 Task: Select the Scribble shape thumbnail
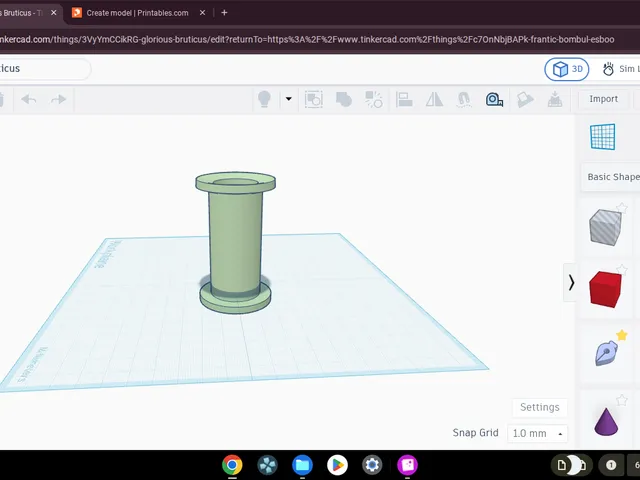(x=606, y=352)
